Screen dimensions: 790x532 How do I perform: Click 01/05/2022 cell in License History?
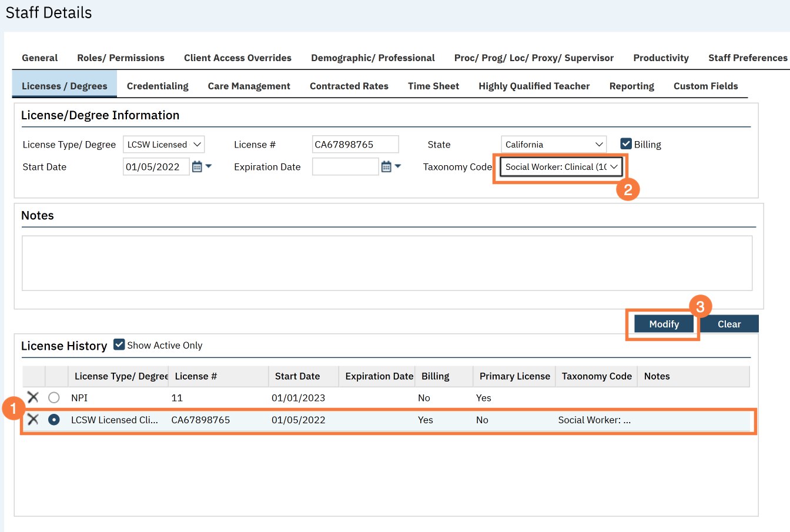[299, 420]
